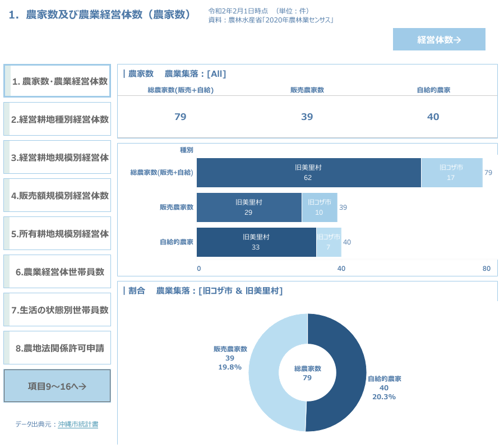Click the 総農家数 total card value 79
This screenshot has width=504, height=448.
tap(180, 117)
